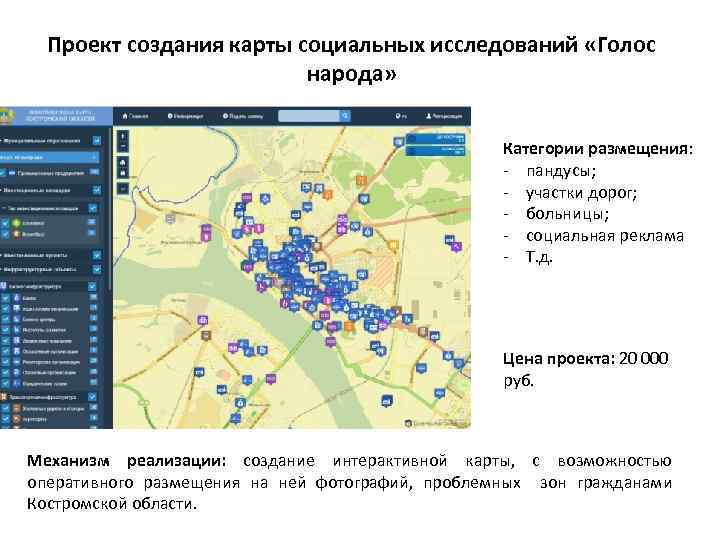Toggle the Инвестиционные проекты group checkbox
This screenshot has height=540, width=720.
tap(96, 255)
